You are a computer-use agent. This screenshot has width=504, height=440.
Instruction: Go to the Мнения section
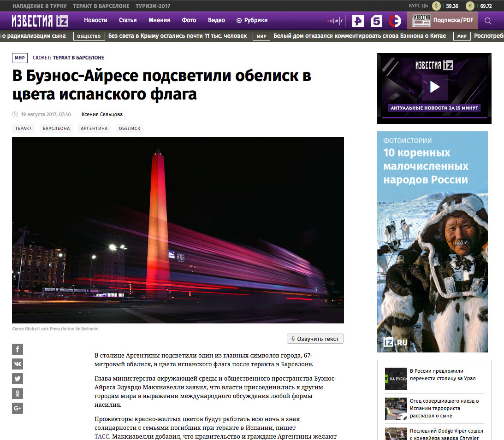click(x=159, y=20)
